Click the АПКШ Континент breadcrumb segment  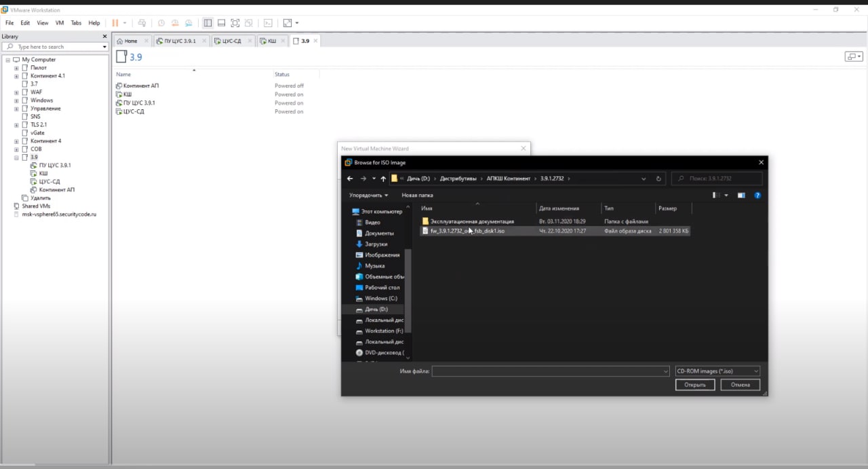click(509, 179)
